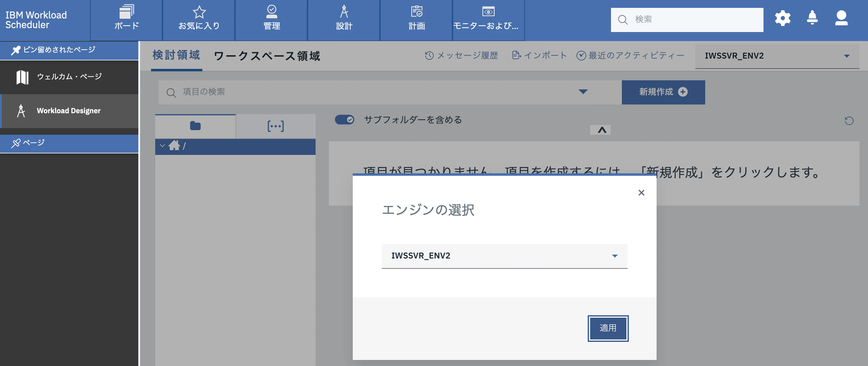Click the 項目の検索 item search field
This screenshot has width=868, height=366.
371,92
